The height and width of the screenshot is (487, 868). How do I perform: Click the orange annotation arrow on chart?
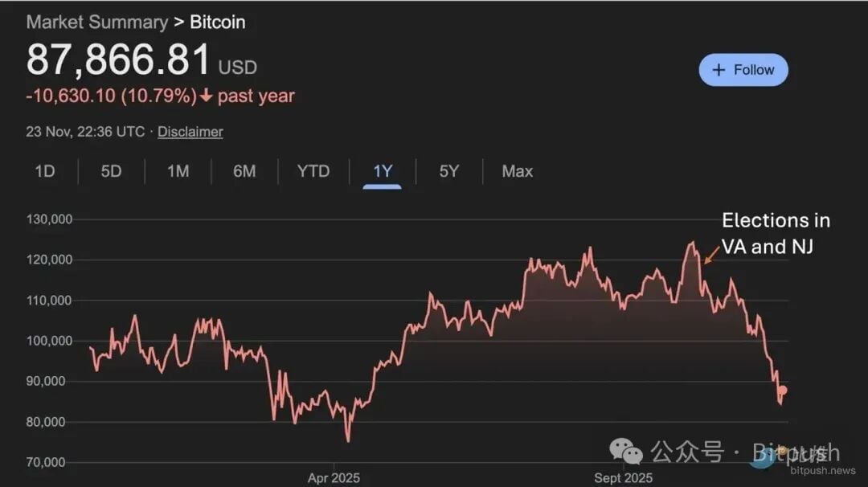(711, 255)
